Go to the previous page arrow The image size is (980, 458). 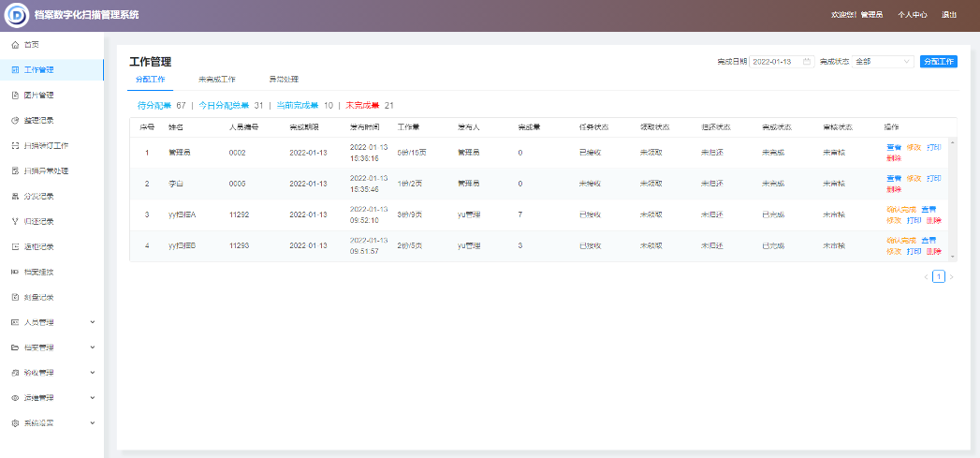[926, 276]
